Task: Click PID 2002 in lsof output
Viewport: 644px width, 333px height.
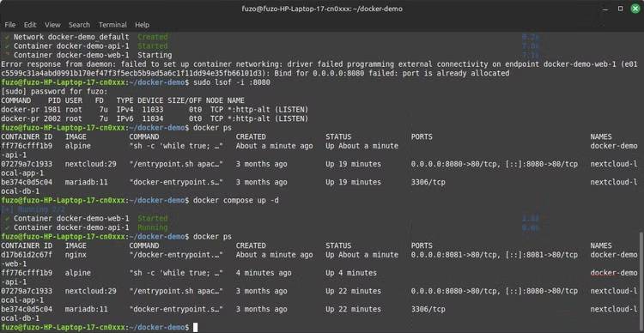Action: [52, 118]
